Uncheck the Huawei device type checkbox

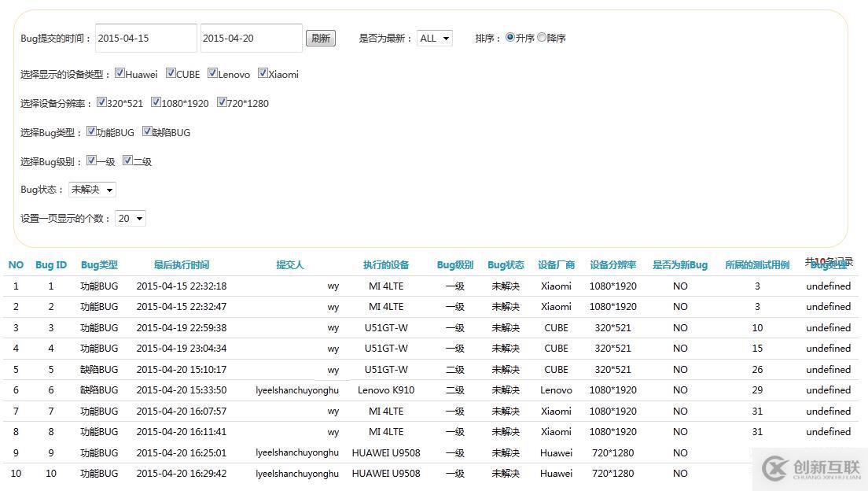pos(119,73)
